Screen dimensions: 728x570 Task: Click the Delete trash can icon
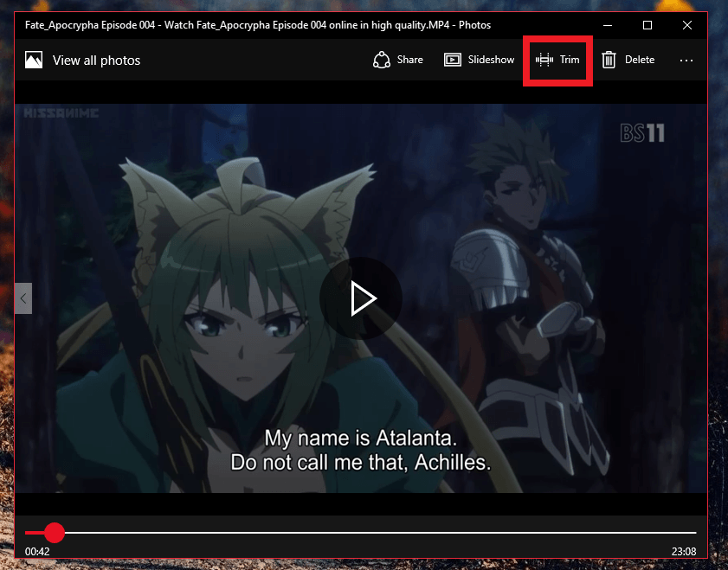click(x=609, y=60)
